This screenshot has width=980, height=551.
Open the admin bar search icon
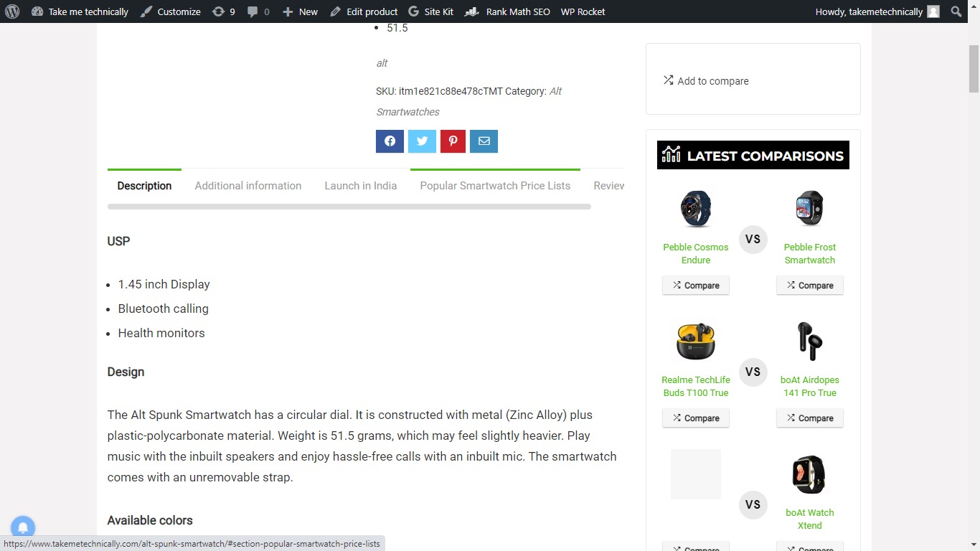click(956, 11)
